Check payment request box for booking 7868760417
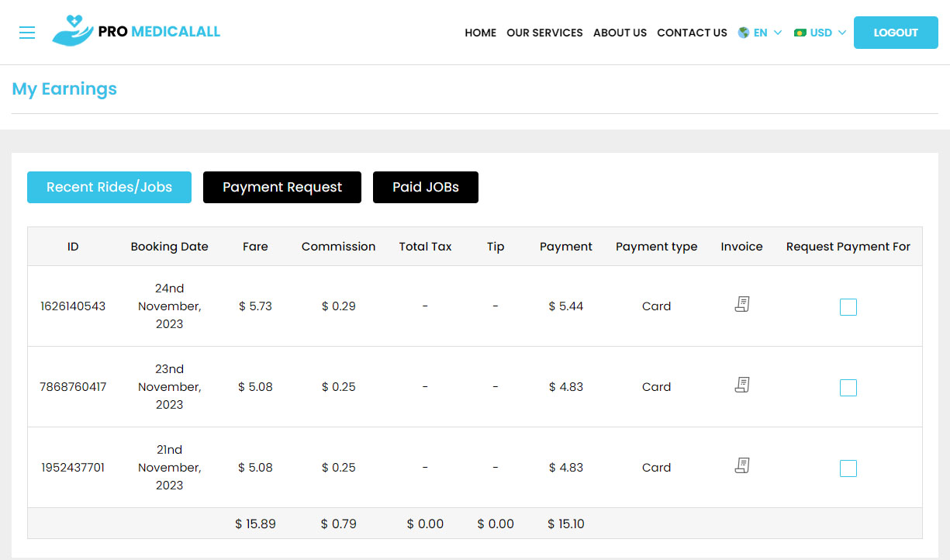Viewport: 950px width, 560px height. [848, 388]
